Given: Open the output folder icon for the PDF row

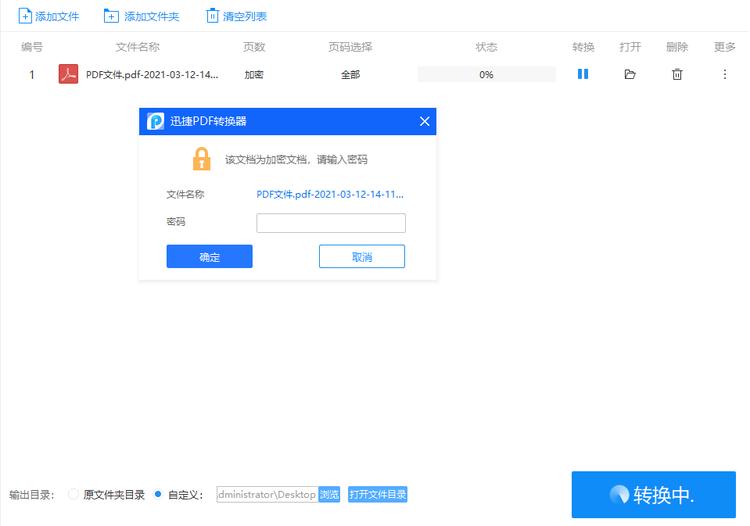Looking at the screenshot, I should pyautogui.click(x=630, y=74).
